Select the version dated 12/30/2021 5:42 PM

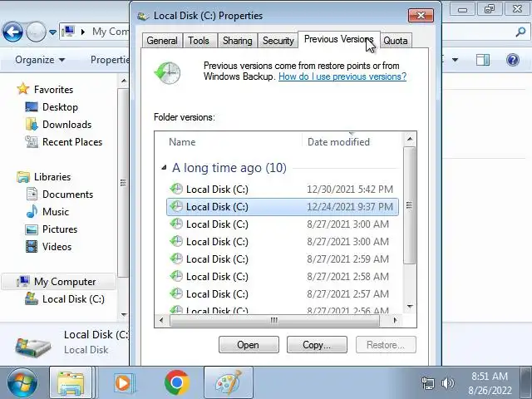tap(283, 190)
